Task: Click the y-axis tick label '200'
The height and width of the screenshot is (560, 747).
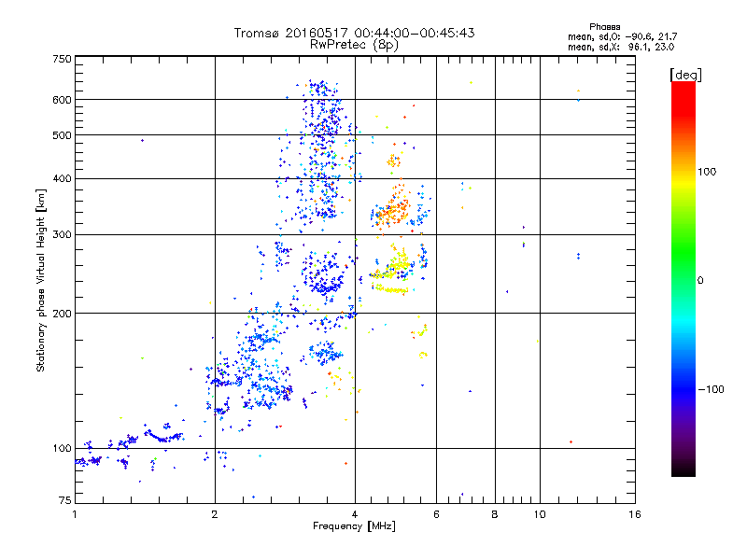Action: [62, 314]
